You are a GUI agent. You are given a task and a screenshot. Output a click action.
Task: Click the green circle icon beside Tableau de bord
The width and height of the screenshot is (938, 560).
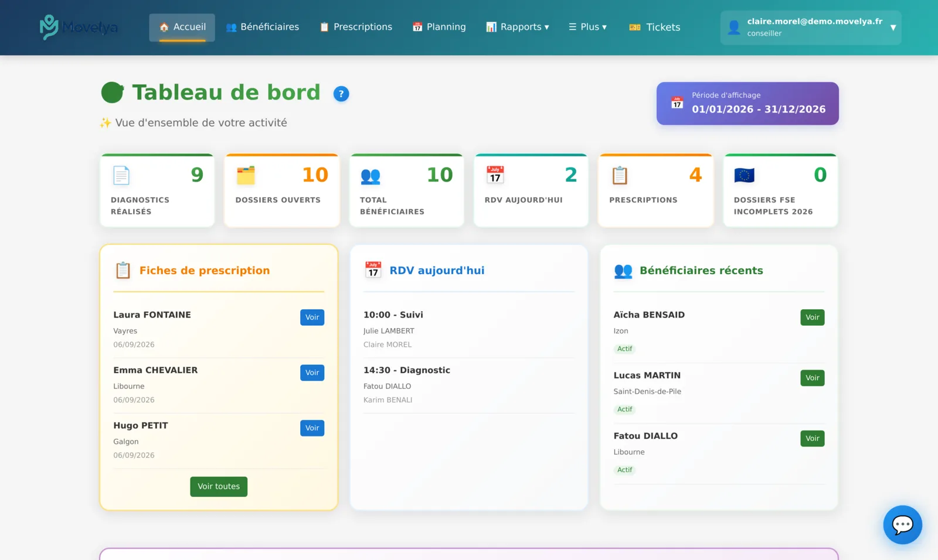pos(113,93)
